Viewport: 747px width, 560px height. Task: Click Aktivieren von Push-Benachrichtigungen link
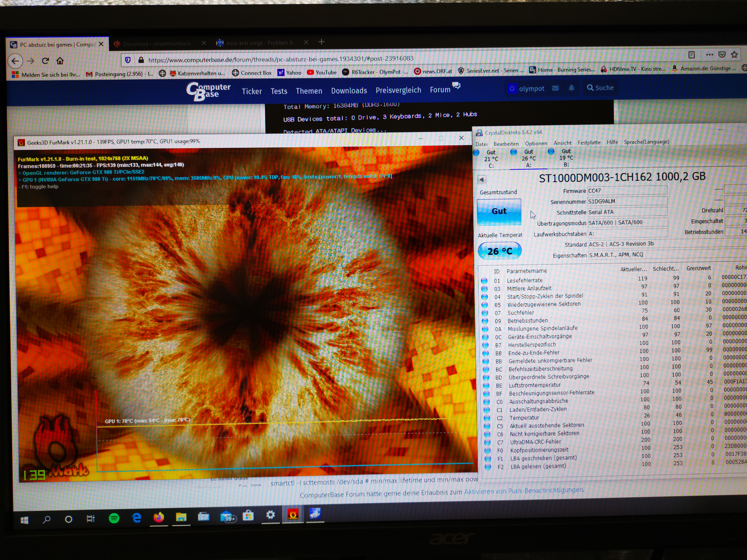coord(524,490)
